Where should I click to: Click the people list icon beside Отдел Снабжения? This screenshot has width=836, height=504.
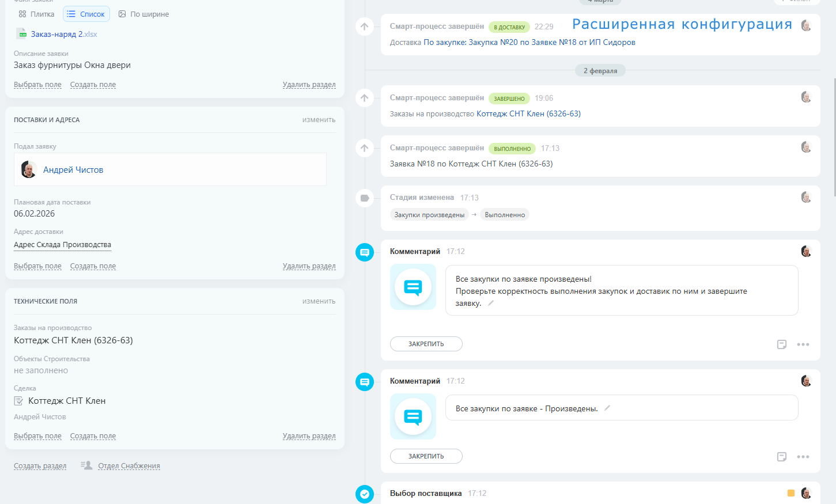(86, 465)
